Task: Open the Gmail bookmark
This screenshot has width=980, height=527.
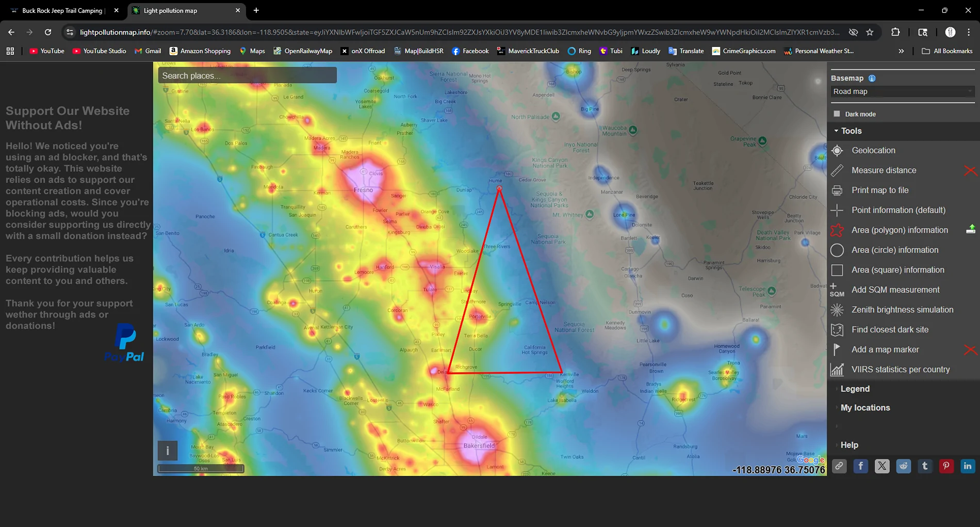Action: point(148,51)
